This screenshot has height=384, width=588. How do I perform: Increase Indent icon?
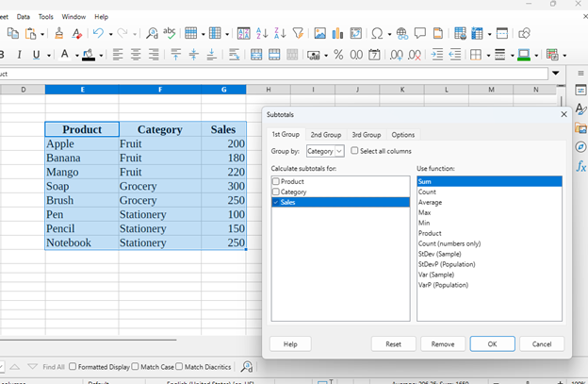click(x=437, y=55)
